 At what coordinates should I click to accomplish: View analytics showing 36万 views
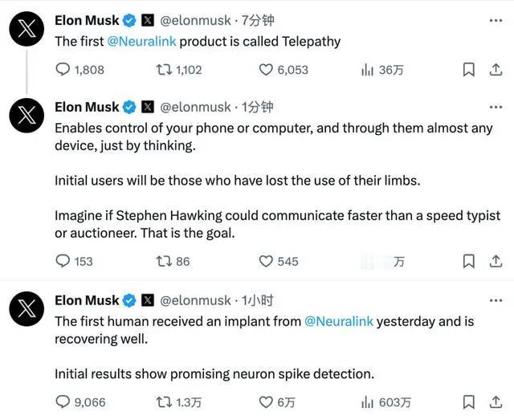(368, 70)
